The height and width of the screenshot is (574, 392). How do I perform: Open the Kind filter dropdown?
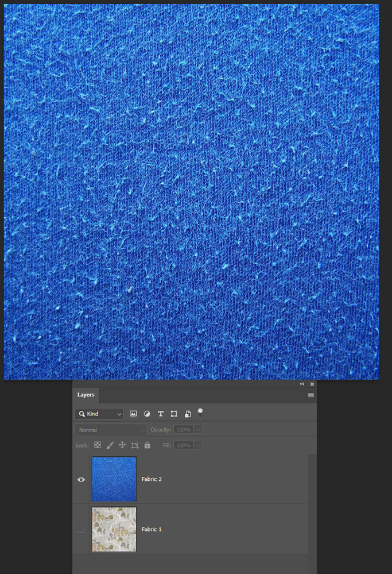point(99,414)
